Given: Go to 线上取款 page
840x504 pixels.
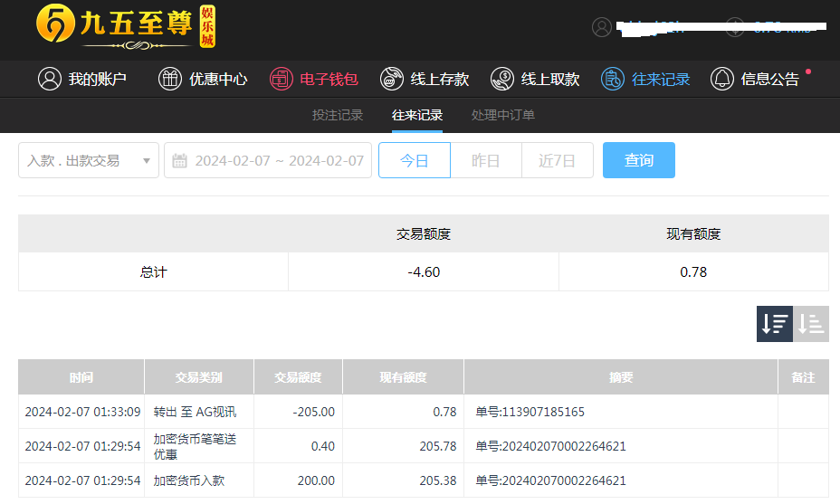Looking at the screenshot, I should [x=550, y=79].
